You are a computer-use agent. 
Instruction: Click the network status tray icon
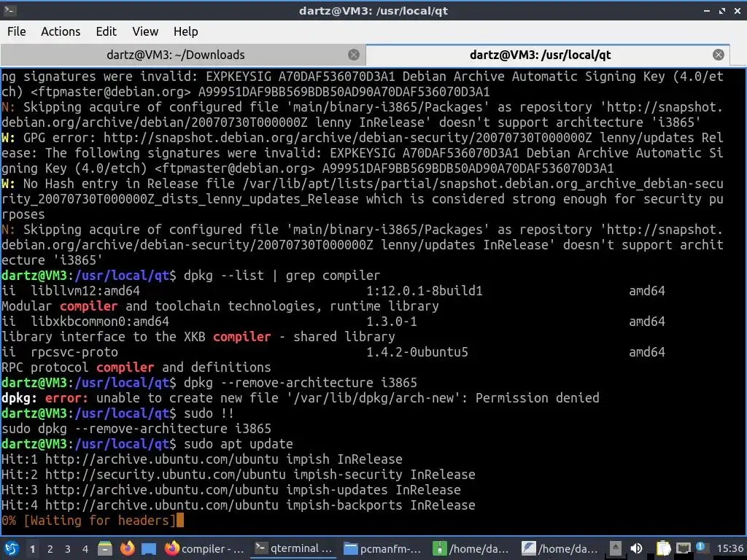(x=683, y=548)
